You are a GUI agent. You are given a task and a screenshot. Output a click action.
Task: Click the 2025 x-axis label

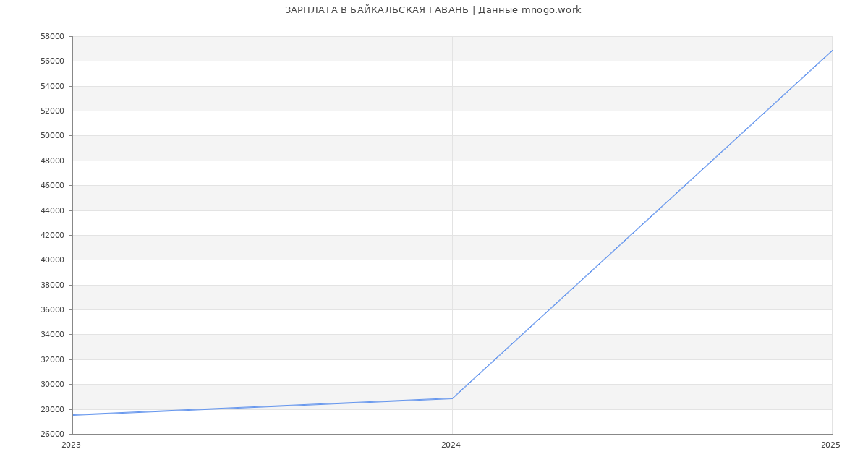point(830,445)
